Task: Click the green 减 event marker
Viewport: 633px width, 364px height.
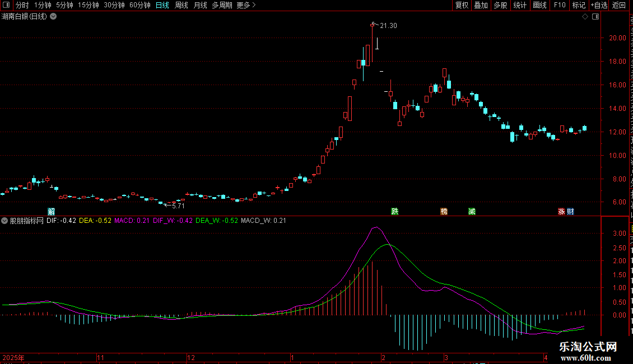Action: [472, 212]
